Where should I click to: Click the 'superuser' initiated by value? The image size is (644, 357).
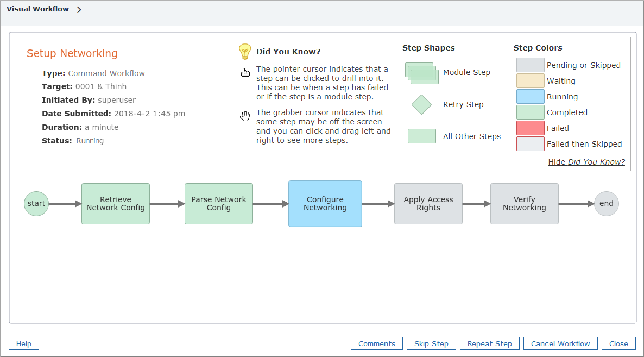point(117,100)
